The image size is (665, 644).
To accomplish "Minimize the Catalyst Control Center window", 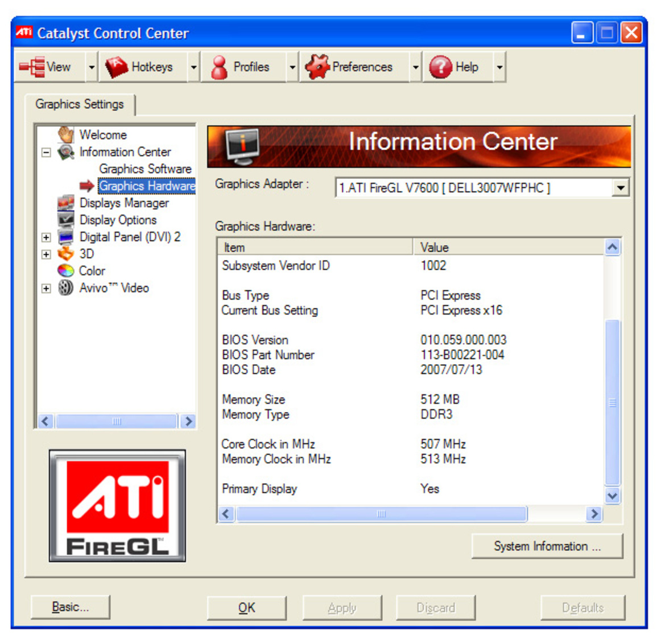I will pos(582,32).
